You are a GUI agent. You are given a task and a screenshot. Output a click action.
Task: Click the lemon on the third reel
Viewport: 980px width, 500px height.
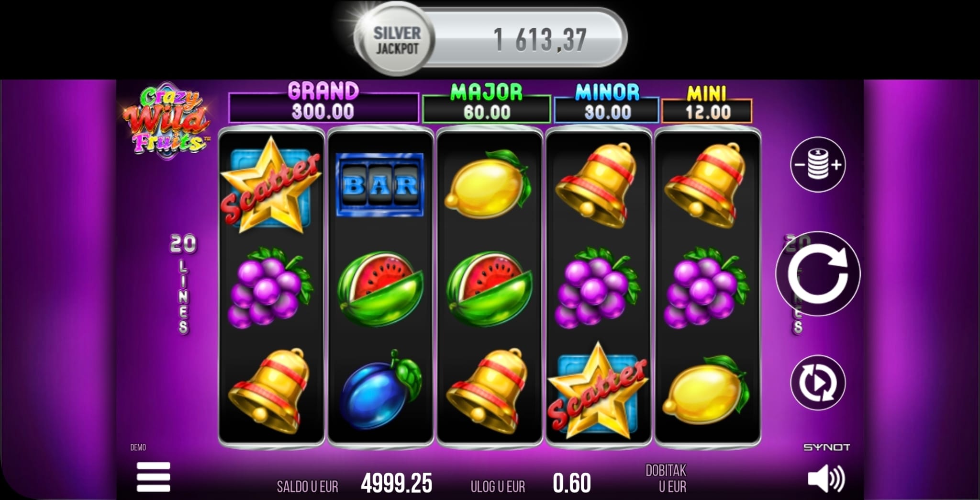(488, 184)
